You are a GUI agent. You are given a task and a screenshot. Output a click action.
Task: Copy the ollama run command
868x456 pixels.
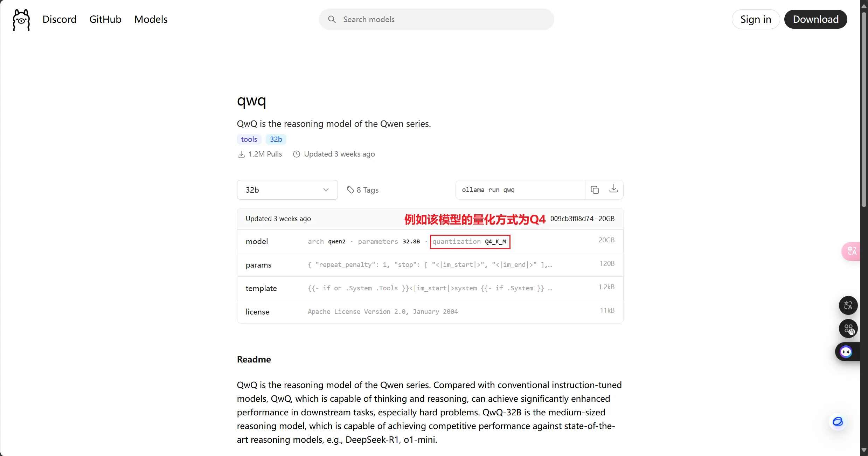[x=595, y=190]
